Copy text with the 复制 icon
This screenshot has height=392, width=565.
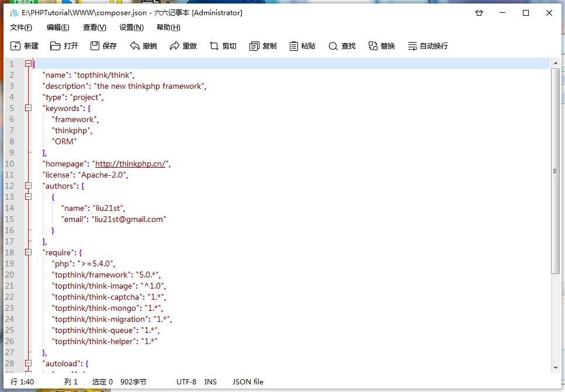coord(254,46)
